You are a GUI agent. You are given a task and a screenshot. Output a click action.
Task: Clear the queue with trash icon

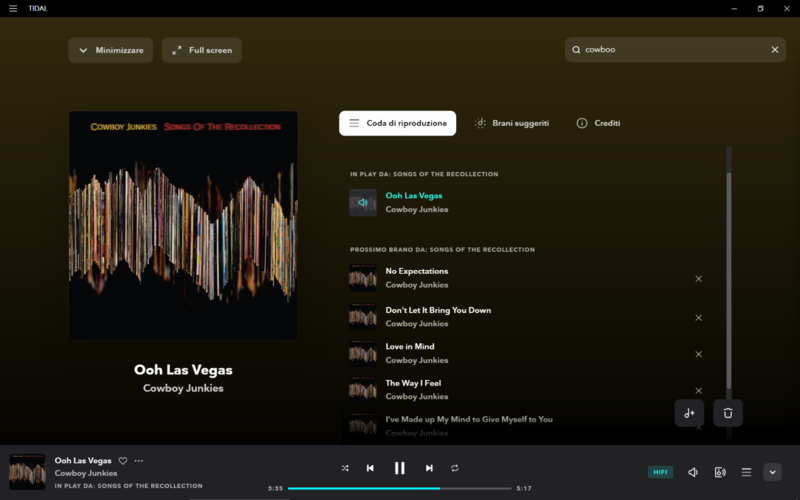click(x=728, y=413)
